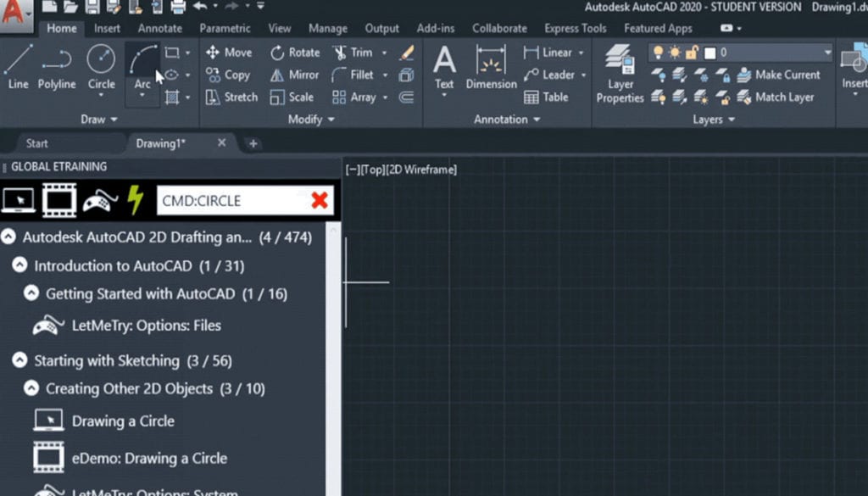Expand the Draw panel dropdown
This screenshot has width=868, height=496.
click(x=99, y=120)
